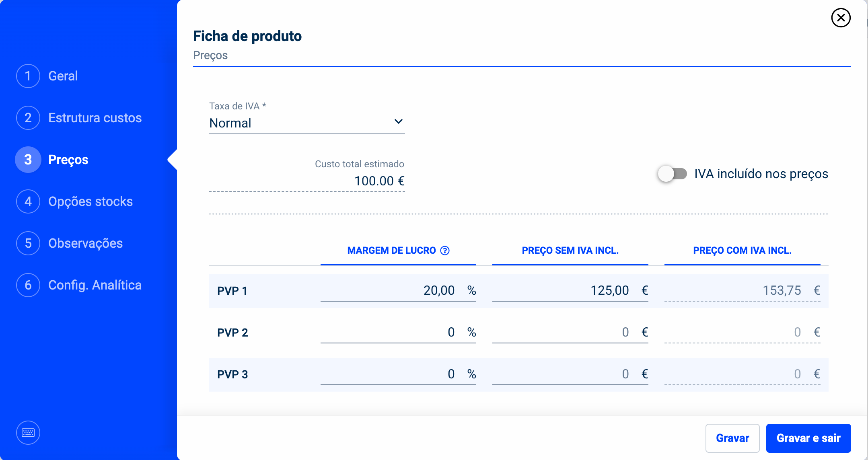Edit the PVP 1 profit margin field
This screenshot has width=868, height=460.
[x=398, y=290]
